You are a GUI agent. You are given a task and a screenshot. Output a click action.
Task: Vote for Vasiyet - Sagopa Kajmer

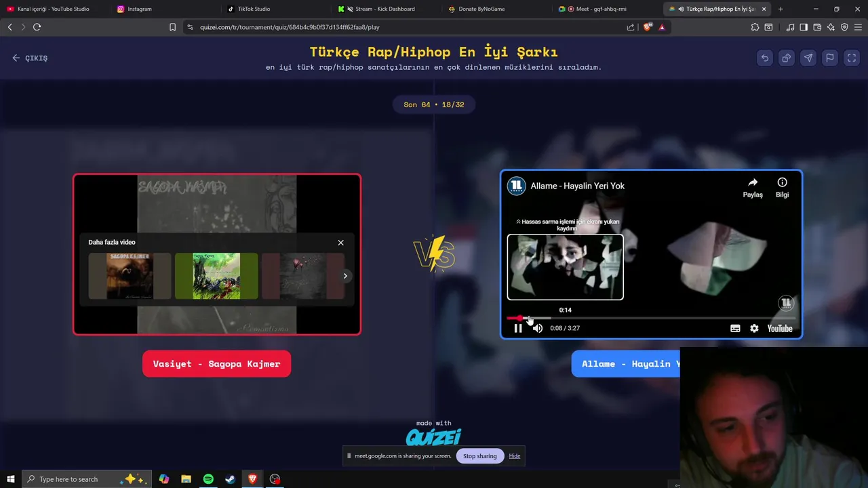[x=216, y=364]
